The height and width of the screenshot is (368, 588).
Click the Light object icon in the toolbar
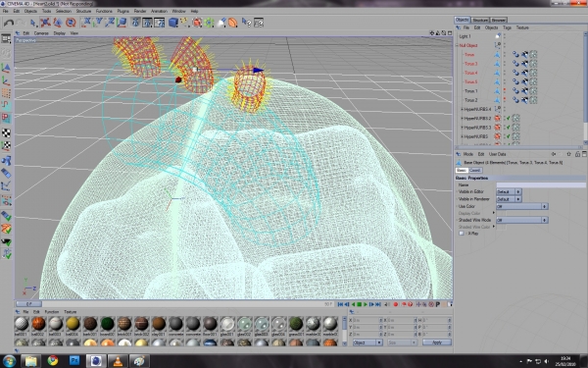click(221, 23)
